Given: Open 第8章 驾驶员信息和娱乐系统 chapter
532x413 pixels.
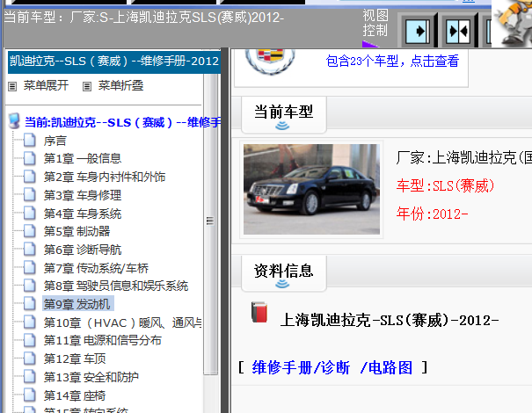Looking at the screenshot, I should click(116, 286).
